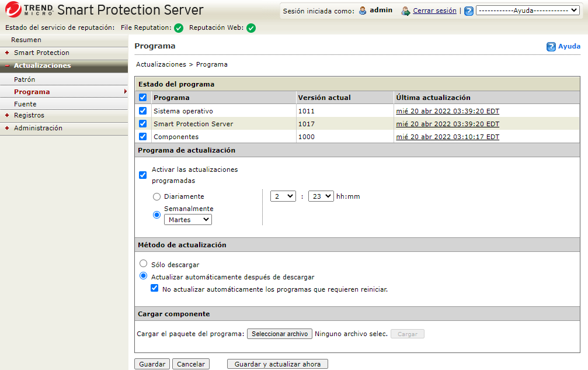Open the Patrón menu item
The width and height of the screenshot is (588, 370).
coord(25,79)
